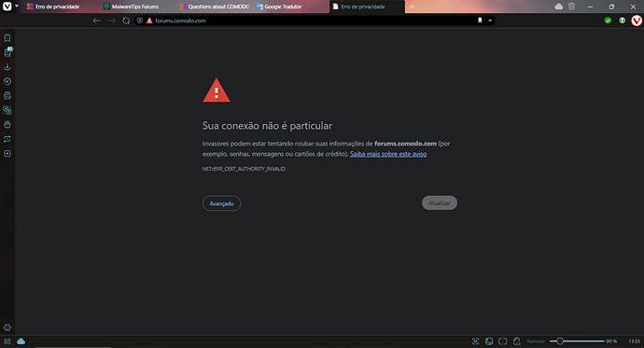The width and height of the screenshot is (644, 348).
Task: Reload the page using refresh icon
Action: coord(126,21)
